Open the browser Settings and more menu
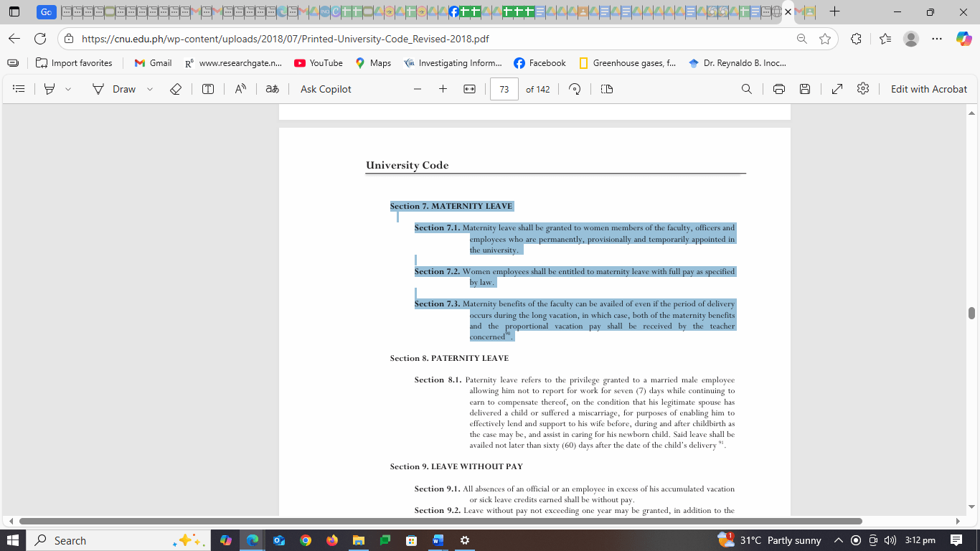The height and width of the screenshot is (551, 980). click(x=937, y=39)
